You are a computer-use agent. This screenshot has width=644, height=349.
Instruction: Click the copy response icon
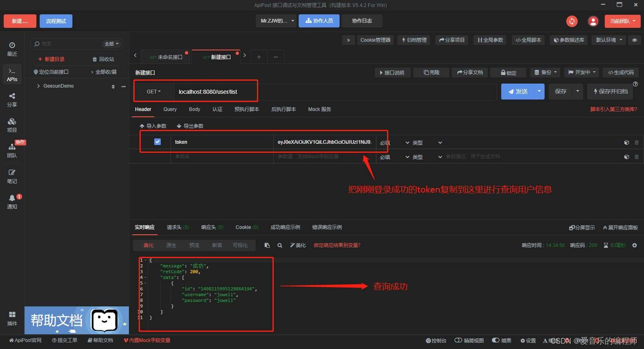click(267, 245)
